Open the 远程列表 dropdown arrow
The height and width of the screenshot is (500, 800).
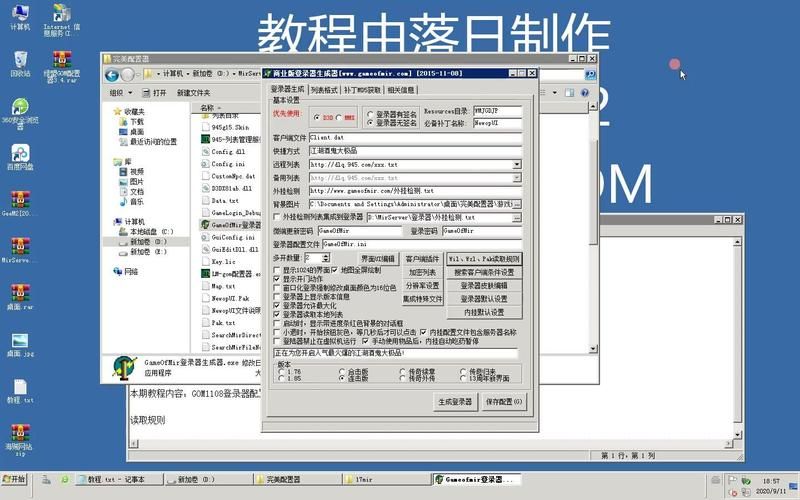tap(517, 164)
